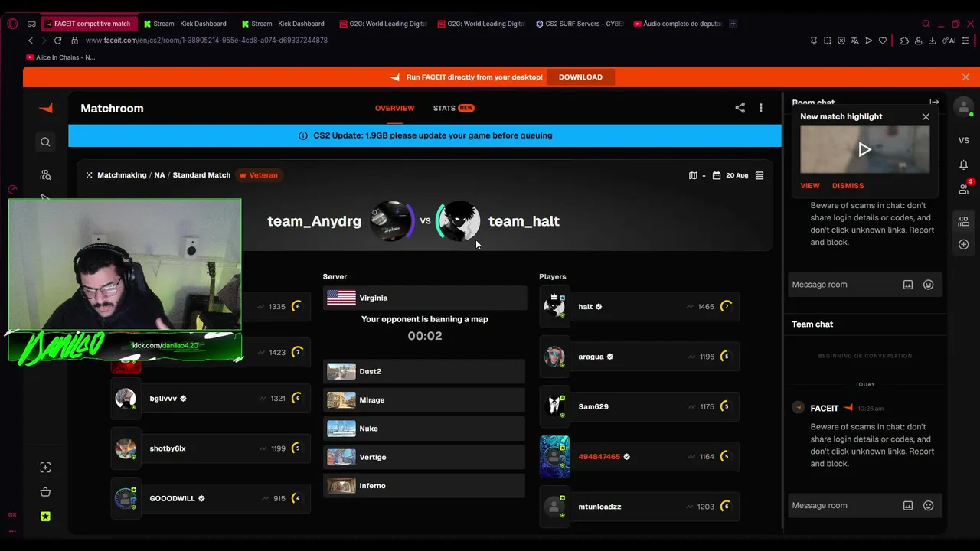Viewport: 980px width, 551px height.
Task: Switch to the CS2 SURF Servers browser tab
Action: click(580, 24)
